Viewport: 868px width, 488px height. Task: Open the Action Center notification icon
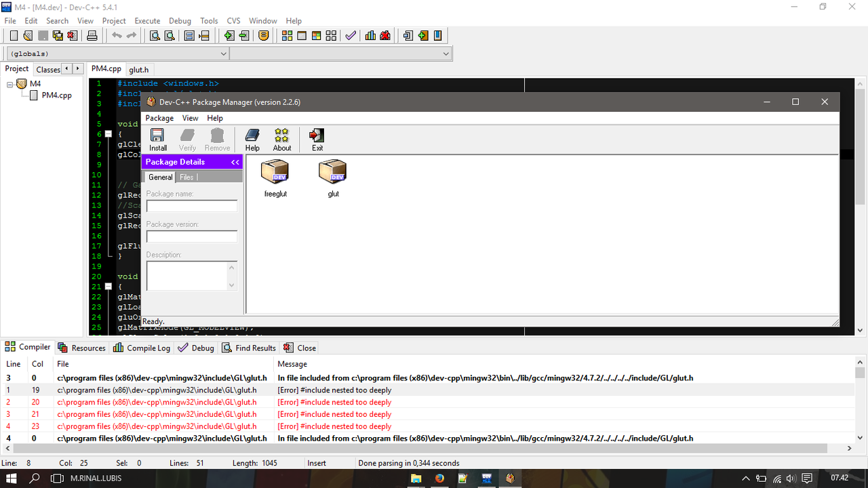click(807, 479)
